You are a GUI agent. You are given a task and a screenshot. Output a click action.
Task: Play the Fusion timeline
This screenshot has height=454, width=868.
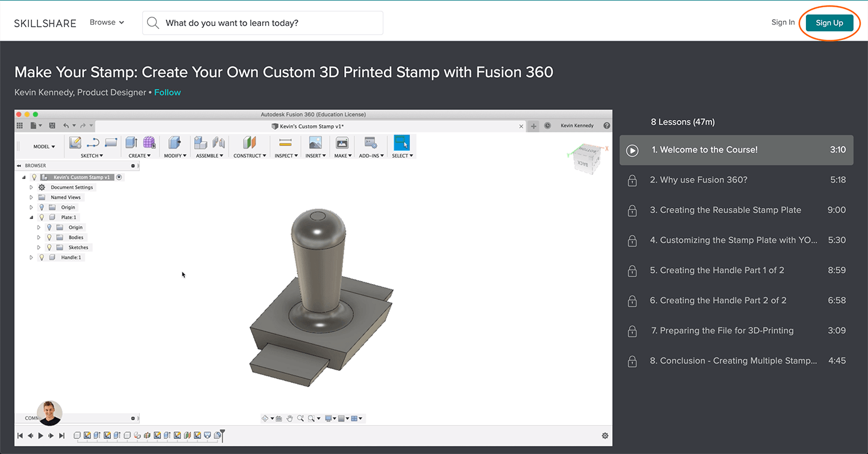pos(41,435)
